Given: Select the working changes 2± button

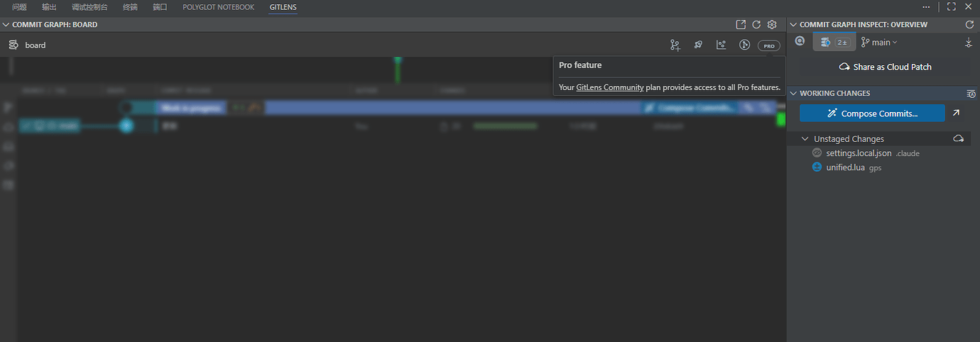Looking at the screenshot, I should pyautogui.click(x=834, y=43).
